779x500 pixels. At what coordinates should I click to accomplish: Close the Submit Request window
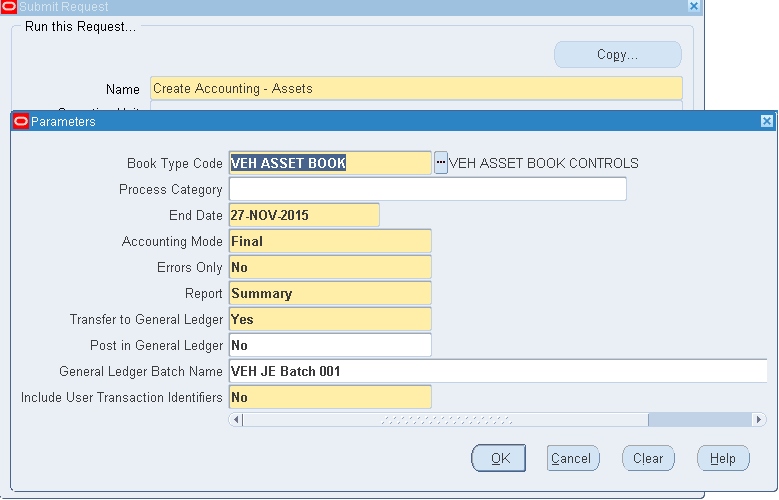click(x=694, y=6)
